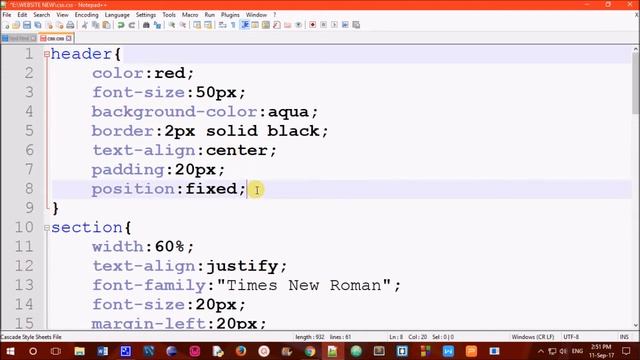Show the Document Map panel icon

tap(266, 25)
